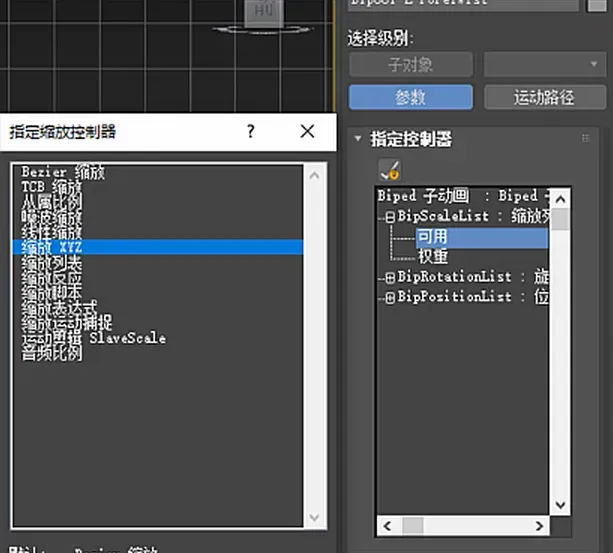
Task: Pick 缩放 XYZ controller entry
Action: 56,247
